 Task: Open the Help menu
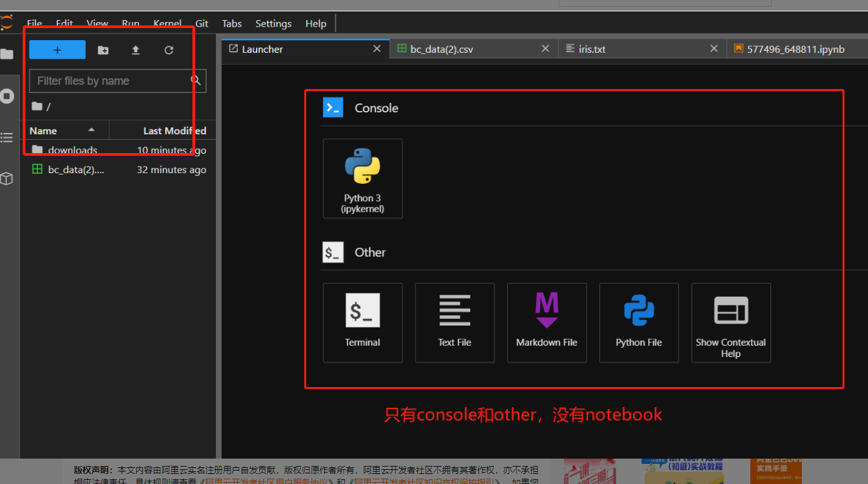[315, 23]
